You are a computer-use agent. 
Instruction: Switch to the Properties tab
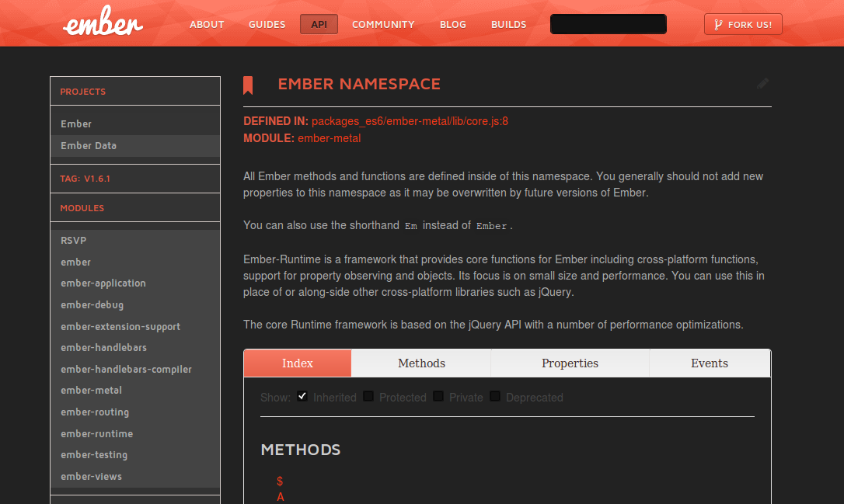pos(570,363)
